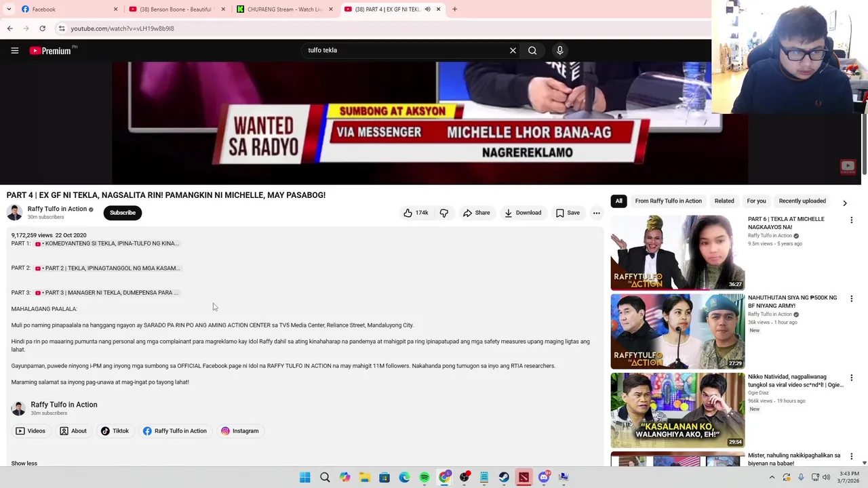Show more filter chips with right arrow

(844, 203)
